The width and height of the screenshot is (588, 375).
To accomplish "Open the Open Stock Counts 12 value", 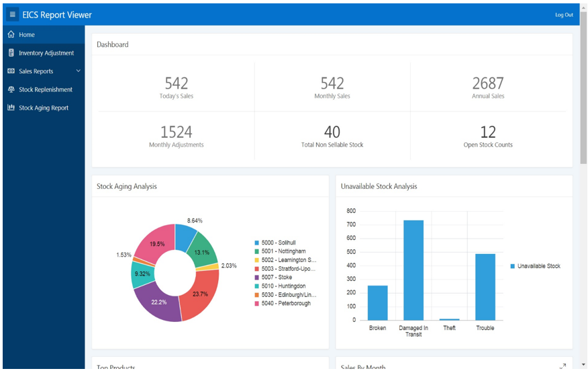I will pyautogui.click(x=488, y=132).
